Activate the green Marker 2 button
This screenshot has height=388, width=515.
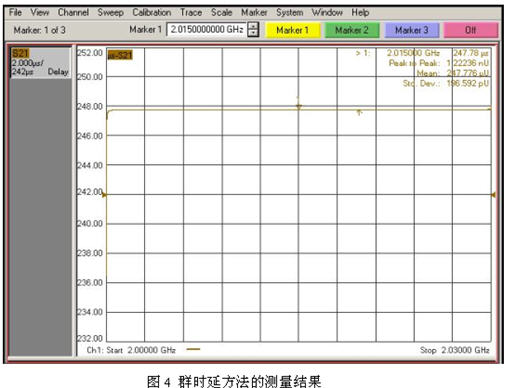click(x=352, y=30)
